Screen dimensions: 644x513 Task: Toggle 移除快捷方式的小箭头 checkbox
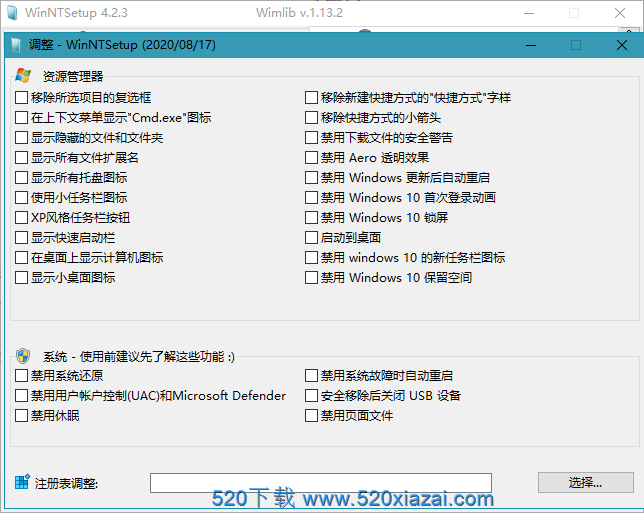coord(311,118)
